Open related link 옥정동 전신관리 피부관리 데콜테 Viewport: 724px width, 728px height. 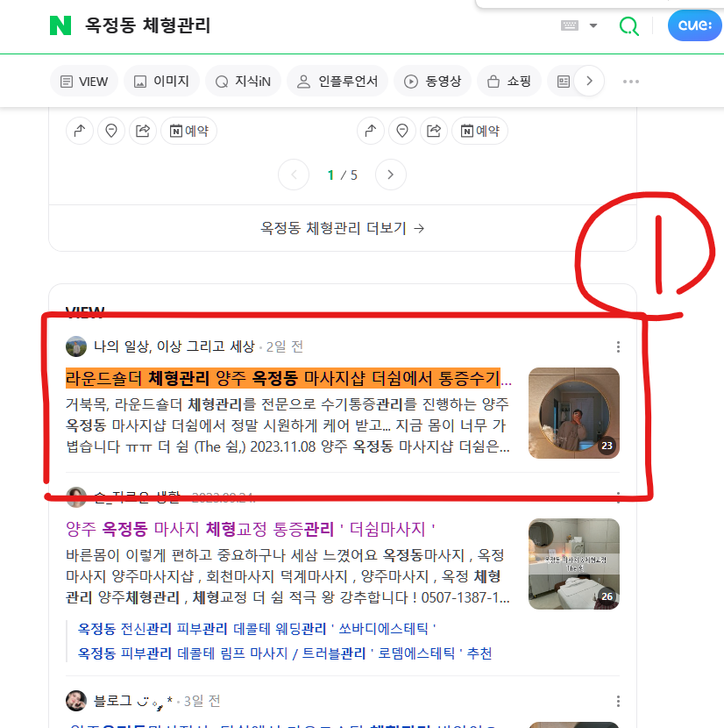(257, 629)
